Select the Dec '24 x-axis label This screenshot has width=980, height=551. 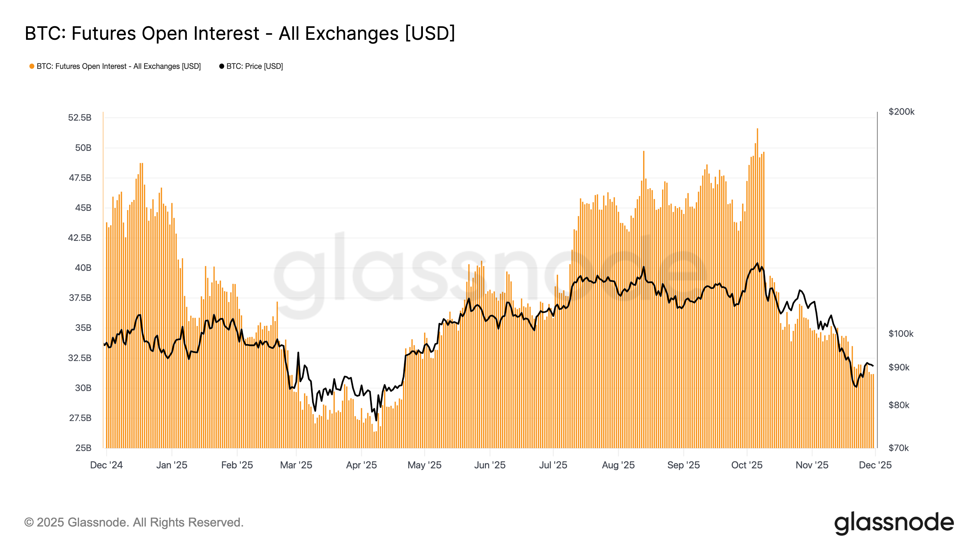107,465
